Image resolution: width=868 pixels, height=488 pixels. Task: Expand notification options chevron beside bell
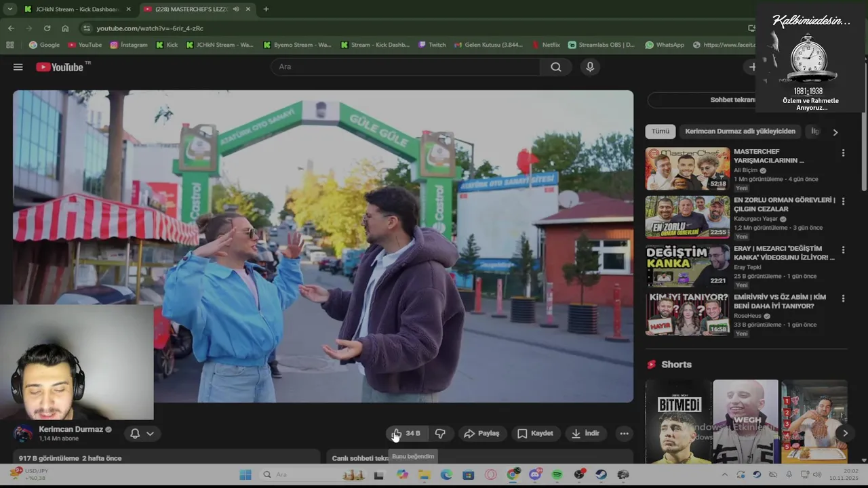pyautogui.click(x=150, y=434)
